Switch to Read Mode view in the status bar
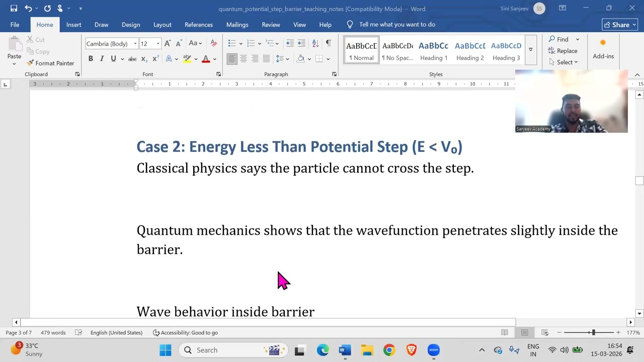644x362 pixels. point(505,332)
